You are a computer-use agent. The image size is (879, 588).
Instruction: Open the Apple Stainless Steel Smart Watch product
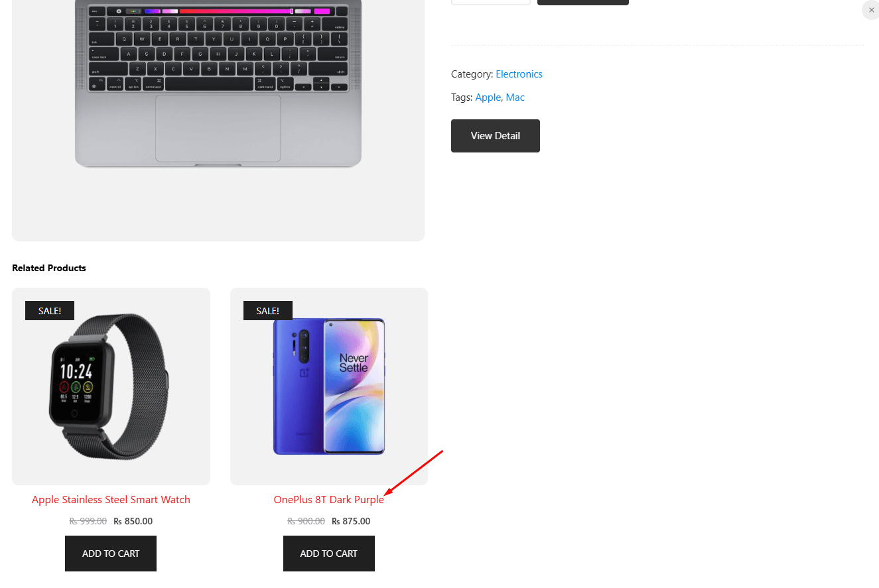[x=111, y=499]
